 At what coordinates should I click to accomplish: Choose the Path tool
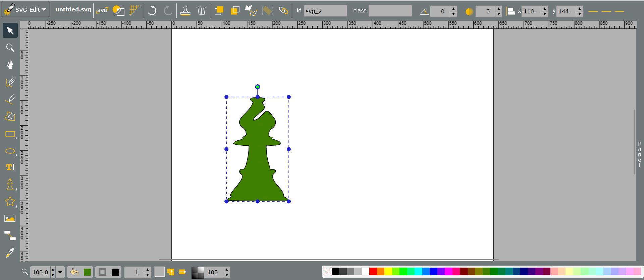pyautogui.click(x=10, y=116)
